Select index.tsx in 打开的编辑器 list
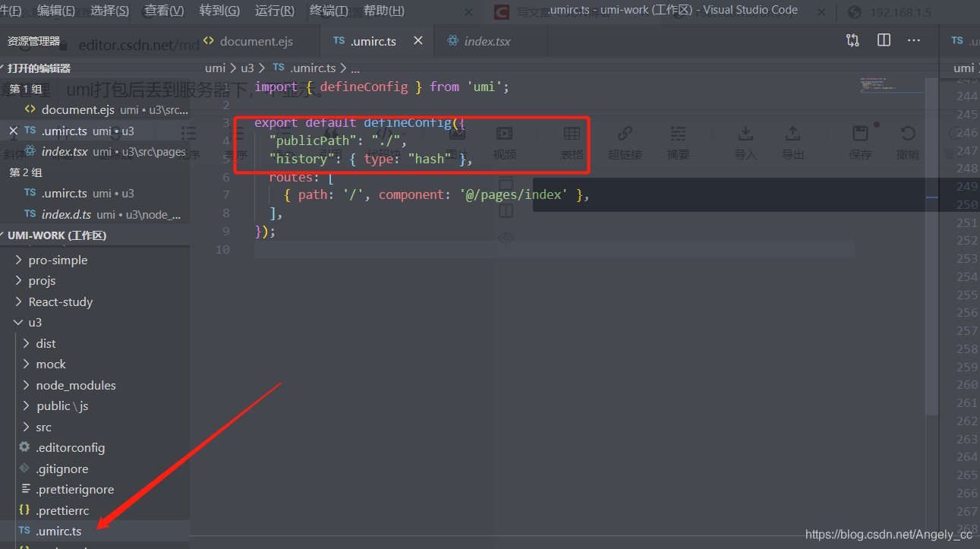 pos(95,151)
